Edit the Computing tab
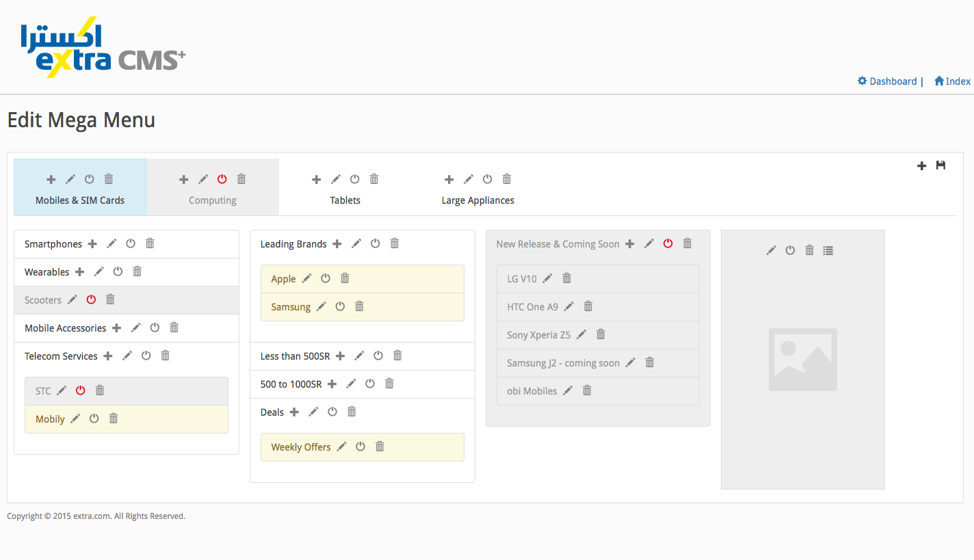Image resolution: width=974 pixels, height=560 pixels. click(203, 179)
